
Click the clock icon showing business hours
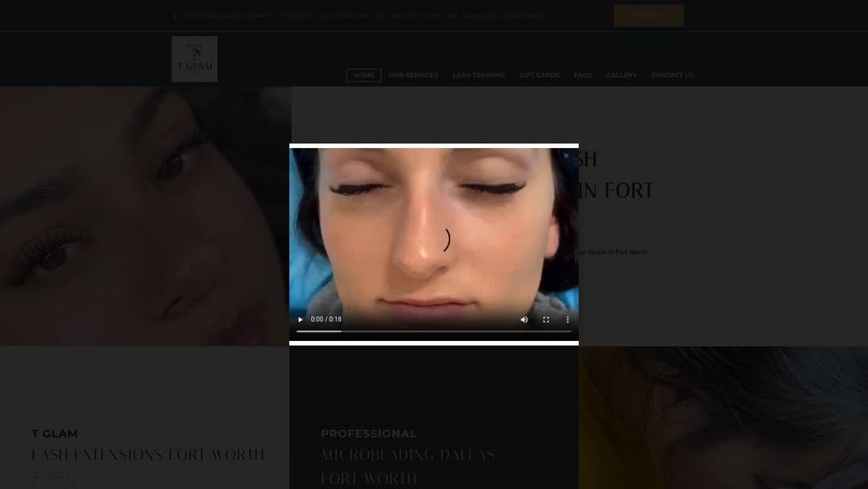coord(379,15)
